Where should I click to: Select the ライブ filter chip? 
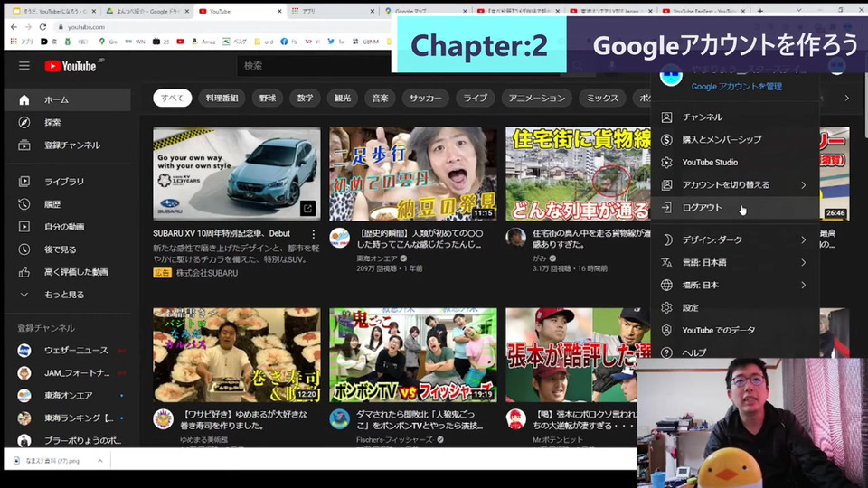(x=475, y=98)
